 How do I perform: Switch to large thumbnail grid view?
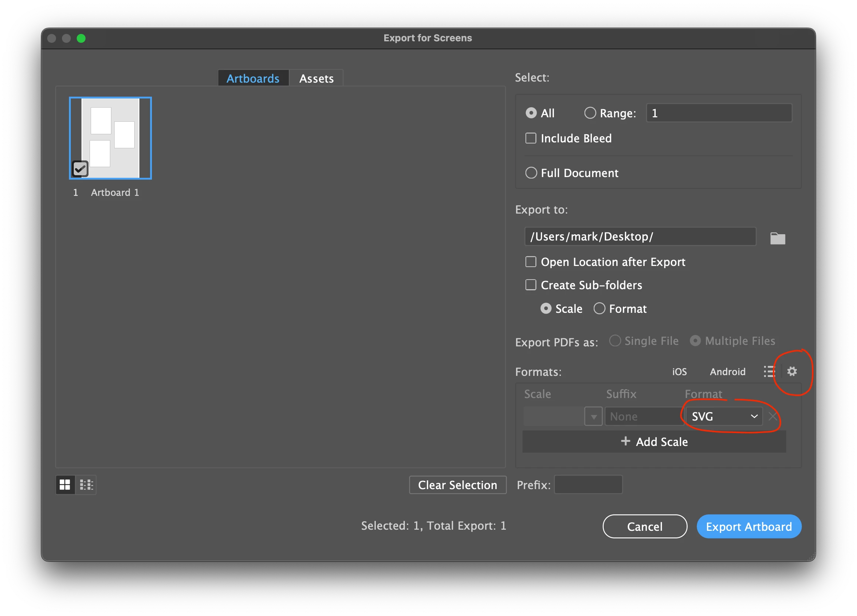[65, 484]
